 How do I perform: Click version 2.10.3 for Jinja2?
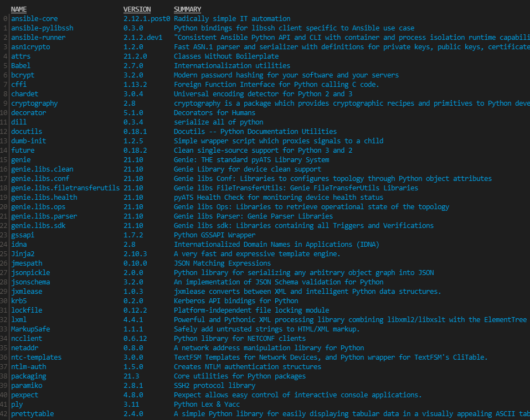click(135, 254)
